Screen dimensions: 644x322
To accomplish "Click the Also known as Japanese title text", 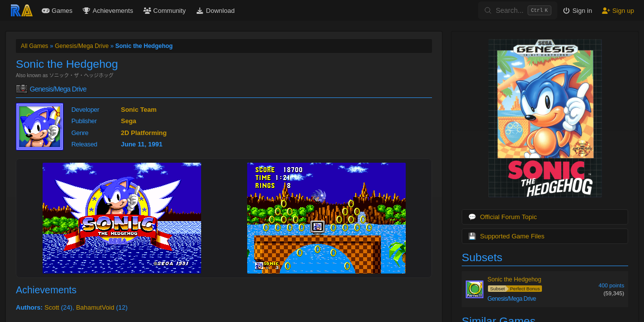I will (64, 76).
